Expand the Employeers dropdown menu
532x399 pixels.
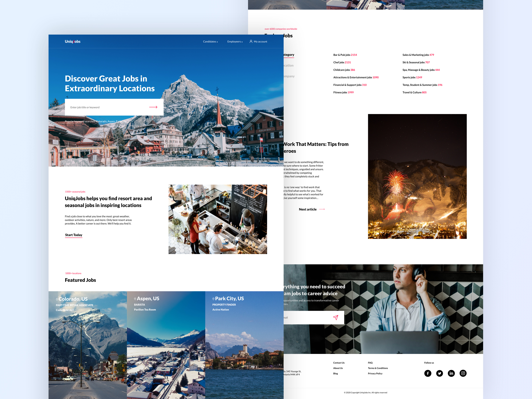[x=235, y=42]
